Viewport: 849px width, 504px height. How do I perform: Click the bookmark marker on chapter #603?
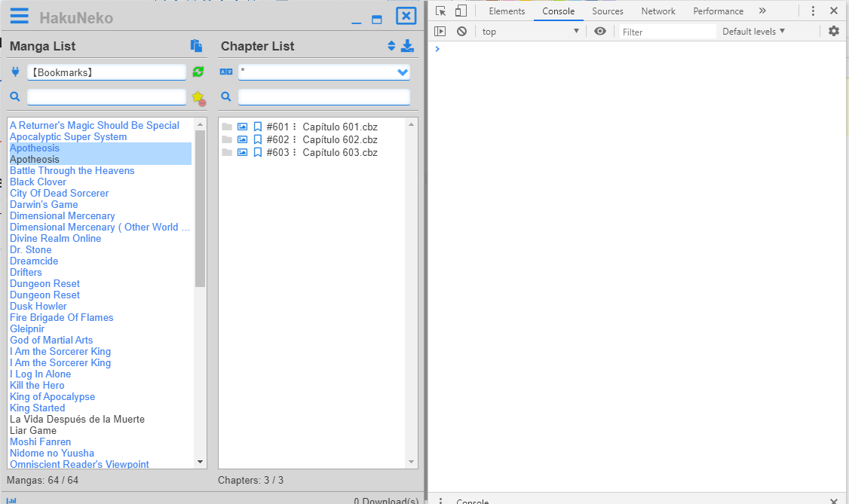click(x=258, y=152)
